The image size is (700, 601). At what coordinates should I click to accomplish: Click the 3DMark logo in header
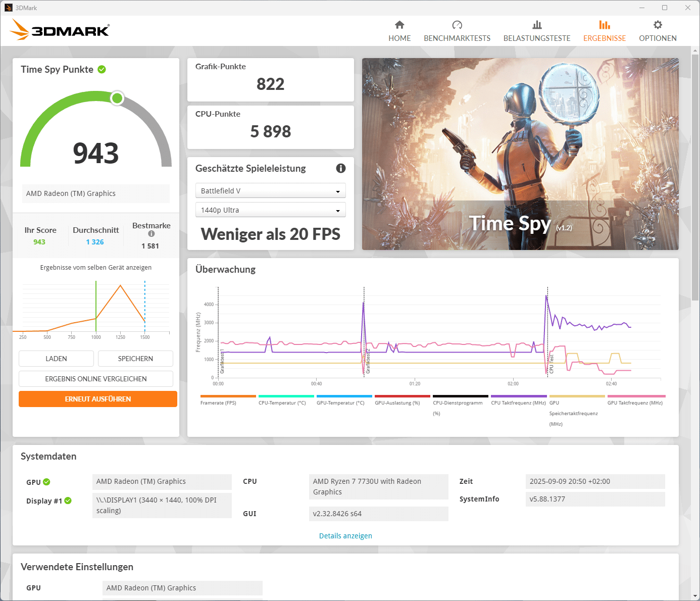[60, 30]
